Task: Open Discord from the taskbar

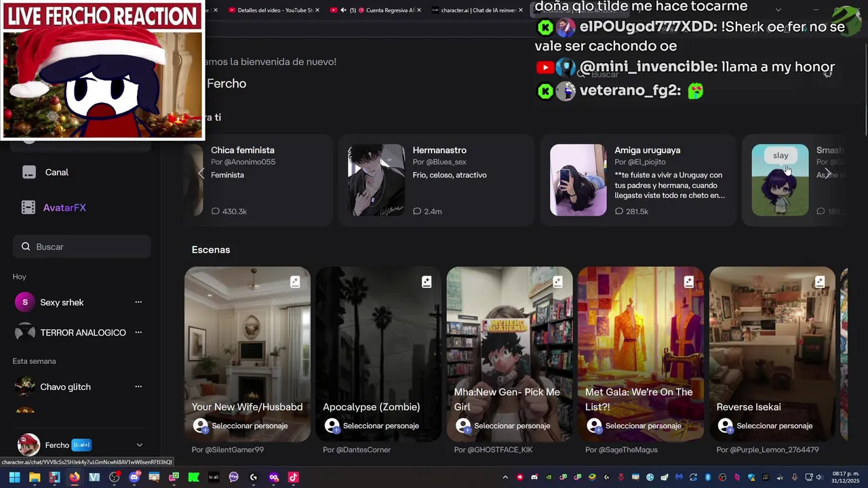Action: [x=134, y=477]
